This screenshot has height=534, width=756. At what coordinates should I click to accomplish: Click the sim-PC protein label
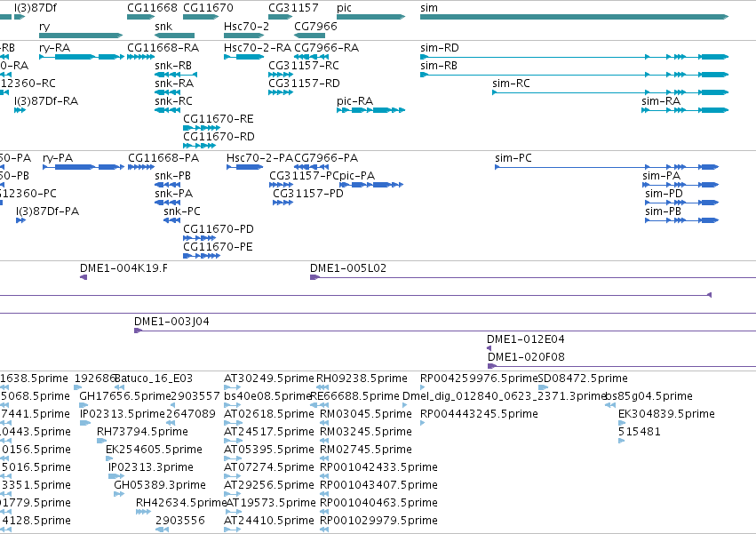pyautogui.click(x=513, y=158)
